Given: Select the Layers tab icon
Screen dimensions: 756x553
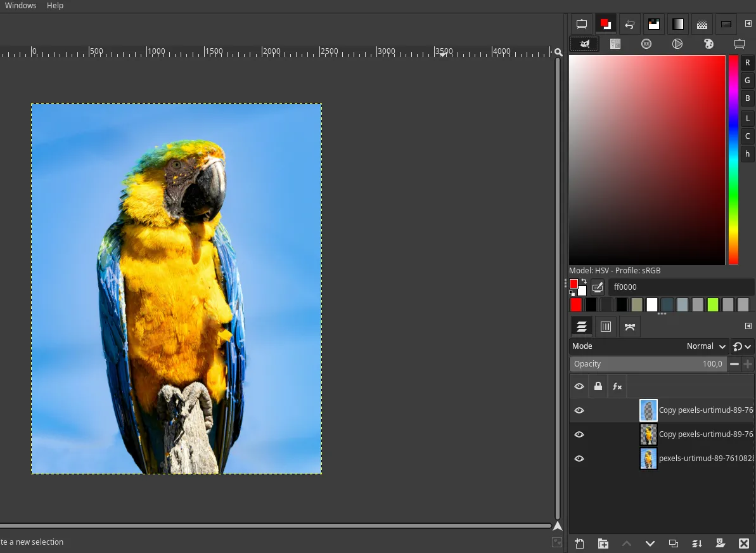Looking at the screenshot, I should 581,327.
